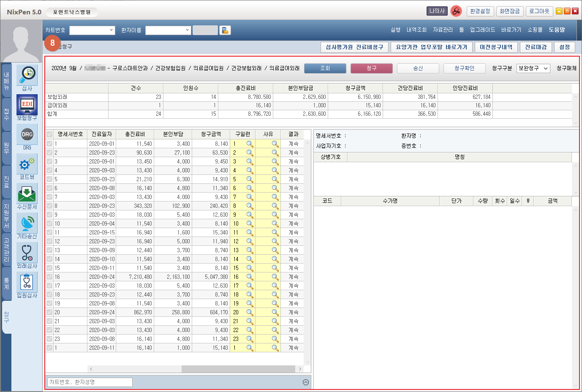Toggle the select-all checkbox in table header
This screenshot has height=392, width=582.
tap(49, 134)
